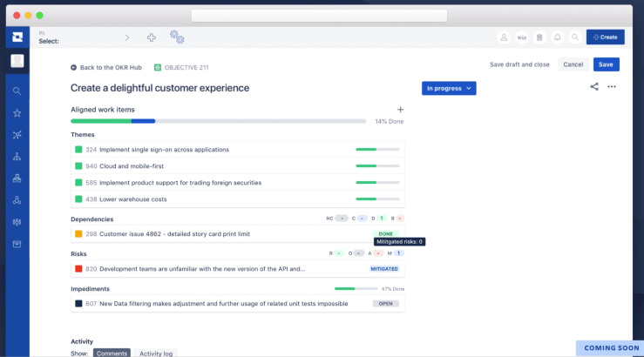
Task: Add aligned work item with plus icon
Action: pos(400,110)
